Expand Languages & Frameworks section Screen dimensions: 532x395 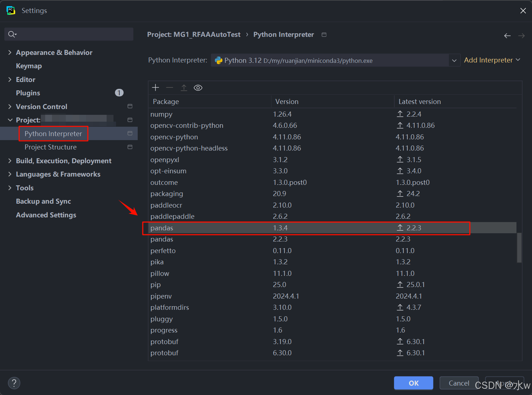coord(10,174)
